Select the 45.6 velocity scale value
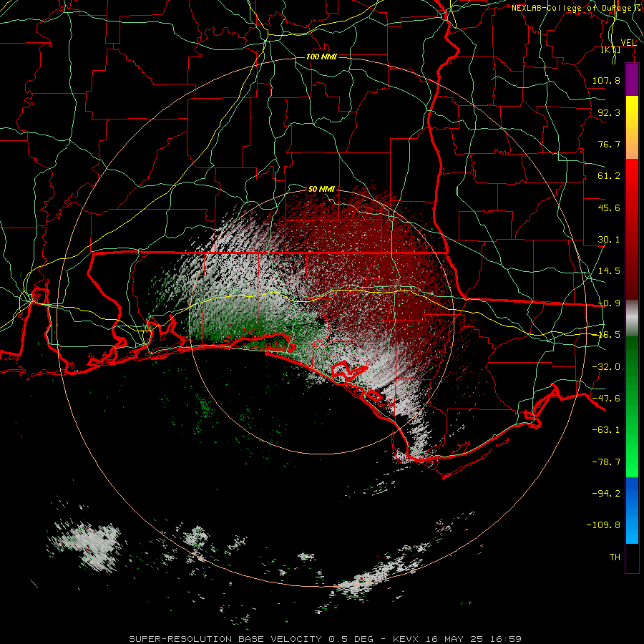Image resolution: width=644 pixels, height=644 pixels. [x=609, y=208]
